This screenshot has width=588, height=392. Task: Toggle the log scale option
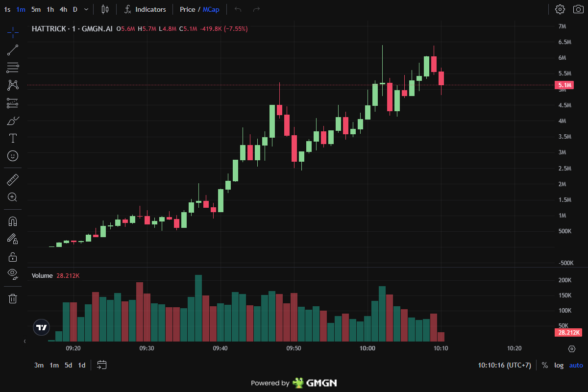(559, 365)
